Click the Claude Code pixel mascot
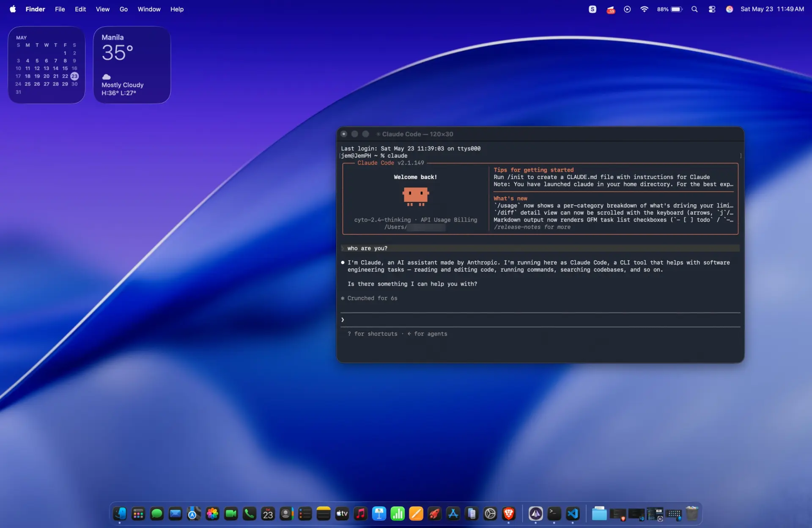 416,196
